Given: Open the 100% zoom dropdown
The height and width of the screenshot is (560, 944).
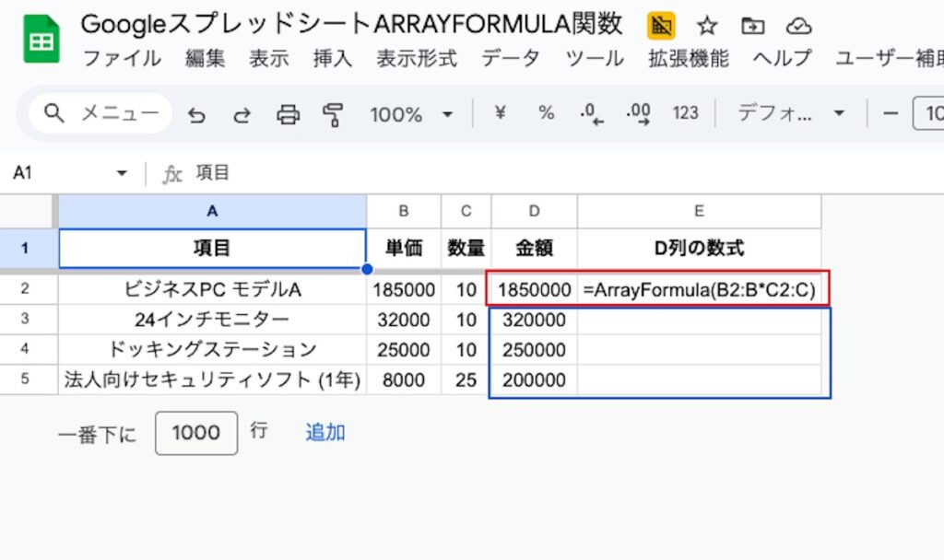Looking at the screenshot, I should pyautogui.click(x=411, y=113).
